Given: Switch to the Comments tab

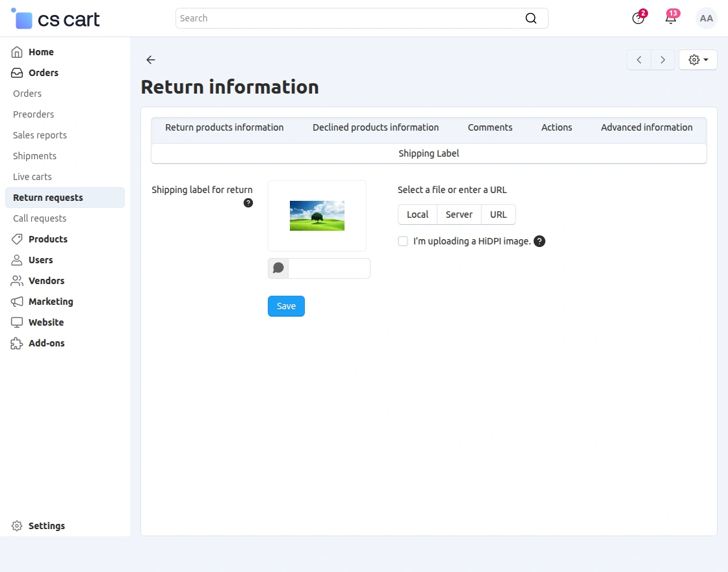Looking at the screenshot, I should tap(490, 127).
